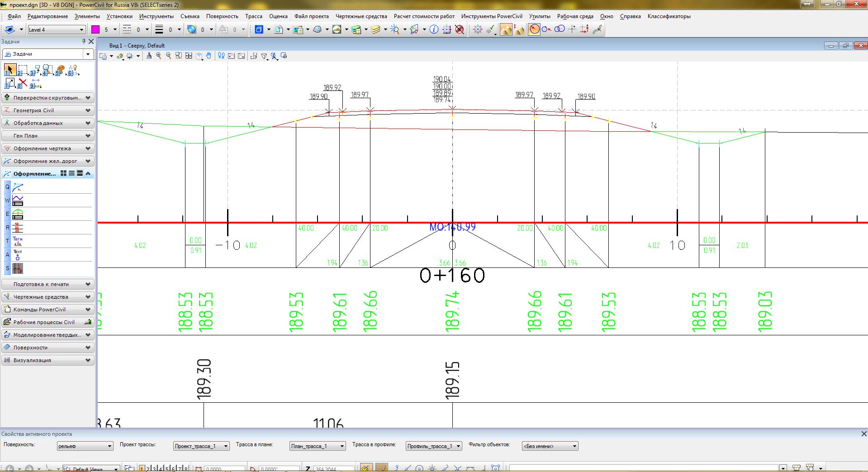Click the Fence selection tool icon
This screenshot has width=868, height=472.
(23, 70)
